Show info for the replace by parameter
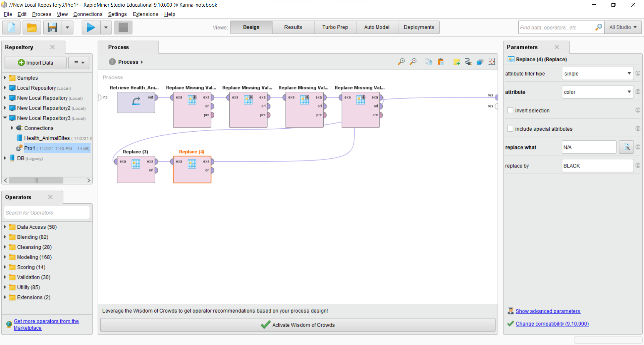 pyautogui.click(x=638, y=165)
